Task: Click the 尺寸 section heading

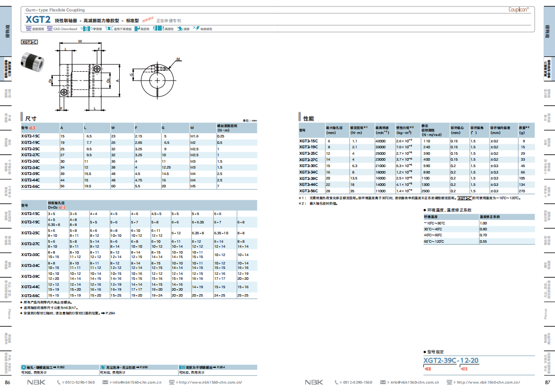Action: point(31,118)
